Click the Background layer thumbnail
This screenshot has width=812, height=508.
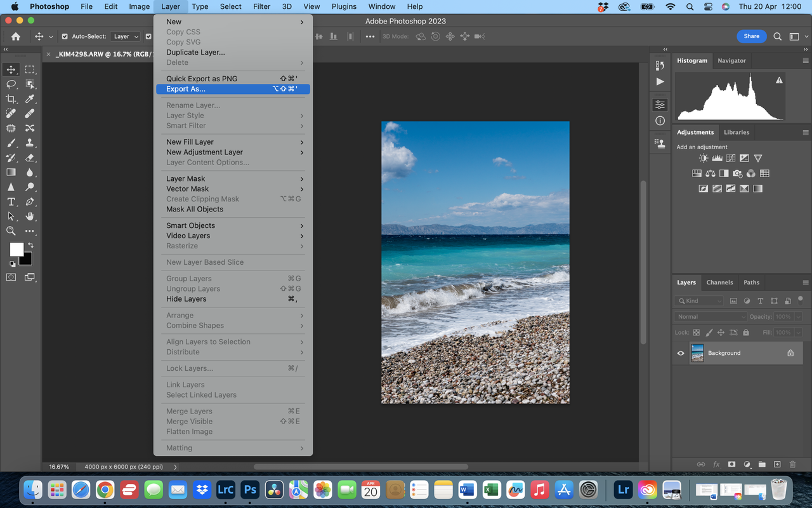click(697, 353)
